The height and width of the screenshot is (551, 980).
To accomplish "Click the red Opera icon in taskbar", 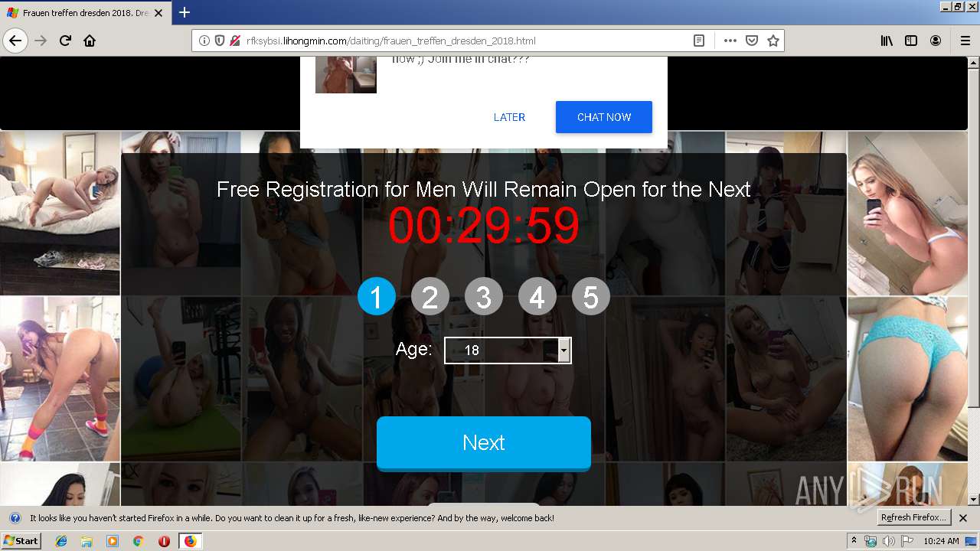I will [164, 541].
